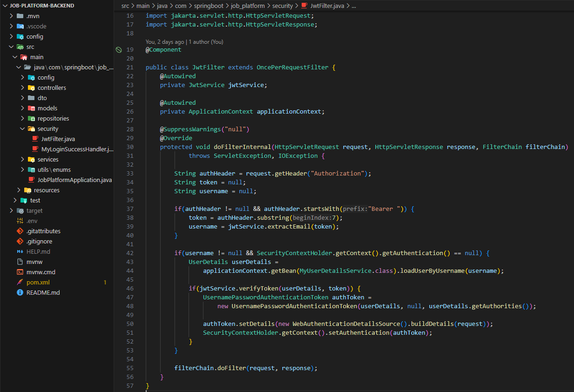Collapse the src folder in the explorer
Viewport: 574px width, 392px height.
[x=10, y=47]
